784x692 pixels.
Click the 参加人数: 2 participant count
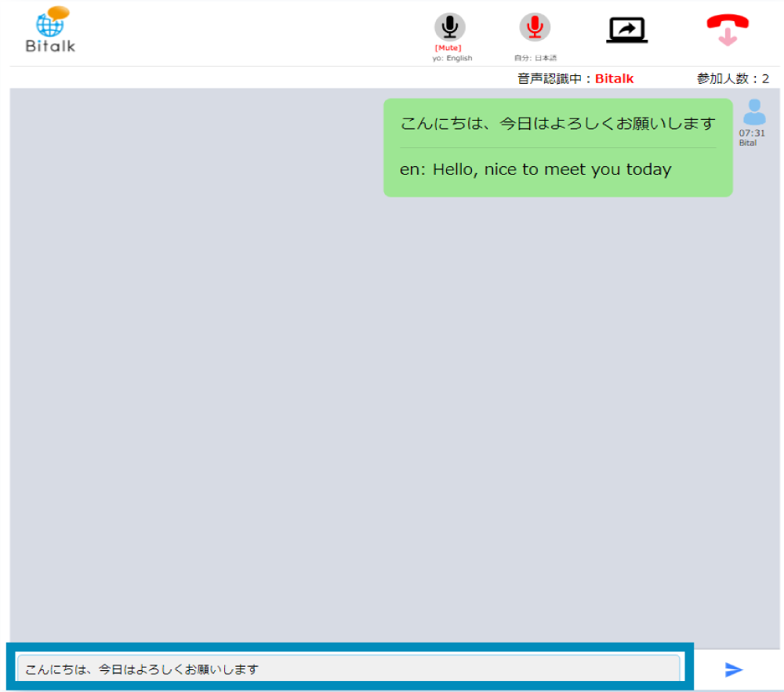coord(732,78)
